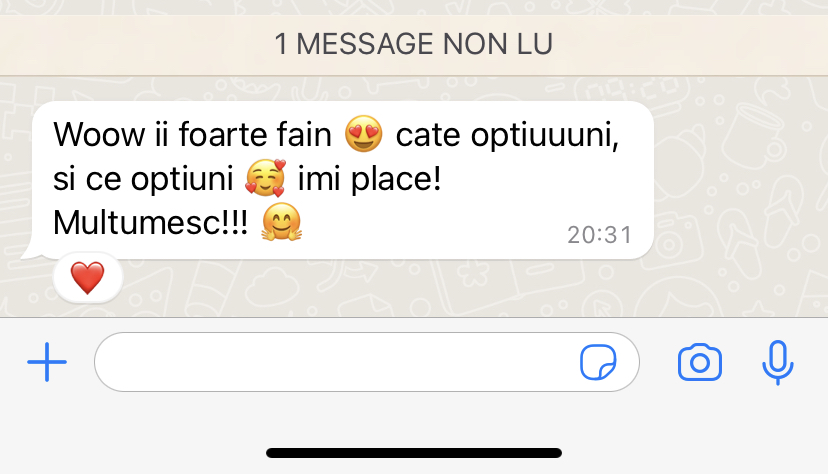Viewport: 828px width, 474px height.
Task: Tap the text "foarte fain" in the bubble
Action: click(x=255, y=134)
